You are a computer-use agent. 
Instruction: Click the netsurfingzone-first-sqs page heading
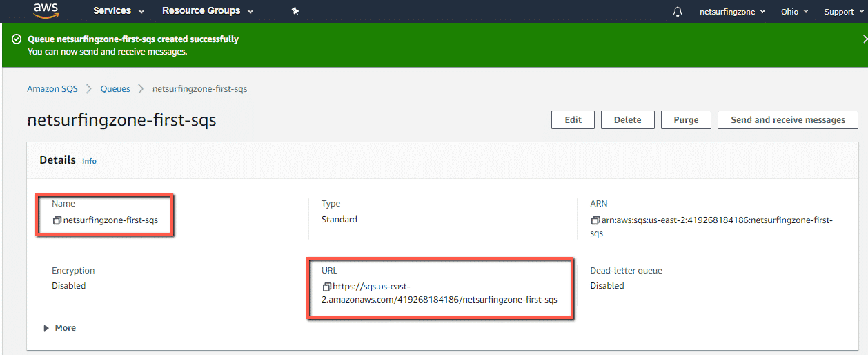tap(121, 120)
